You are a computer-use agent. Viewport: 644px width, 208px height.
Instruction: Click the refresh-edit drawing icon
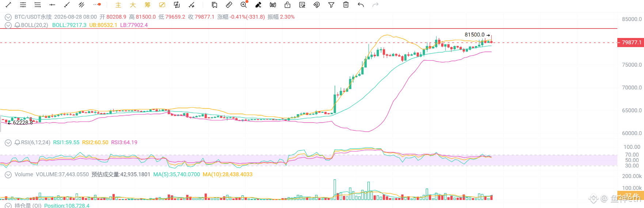(176, 5)
